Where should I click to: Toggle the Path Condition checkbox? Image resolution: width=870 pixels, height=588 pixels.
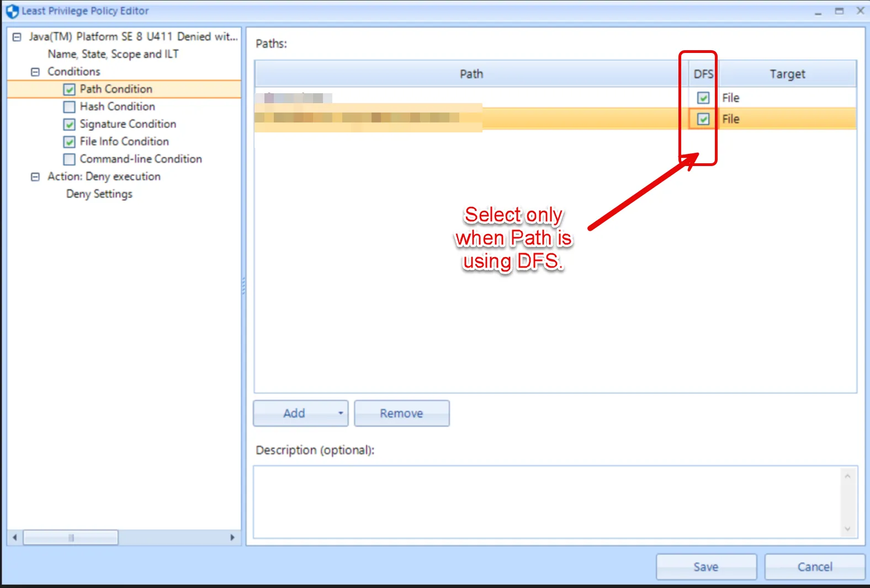point(69,89)
